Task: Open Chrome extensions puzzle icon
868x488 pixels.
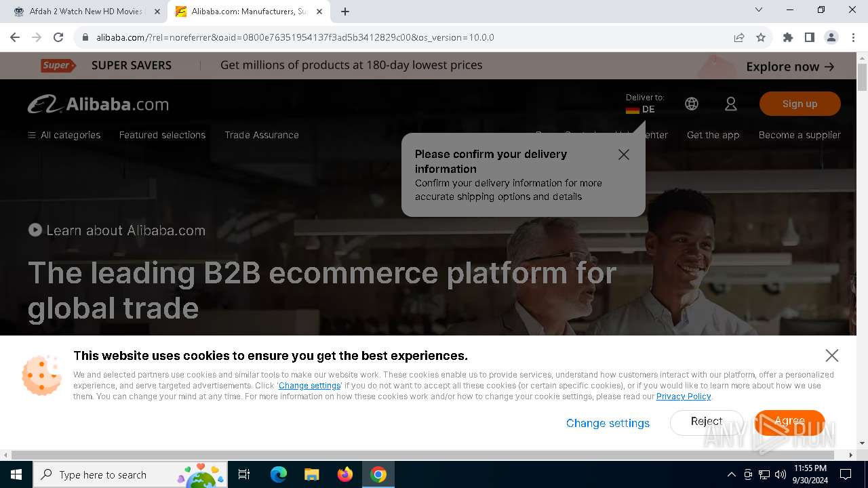Action: (788, 37)
